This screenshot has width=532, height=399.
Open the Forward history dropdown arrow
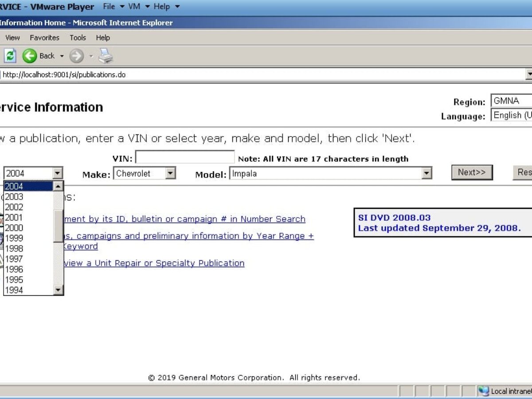[x=91, y=56]
